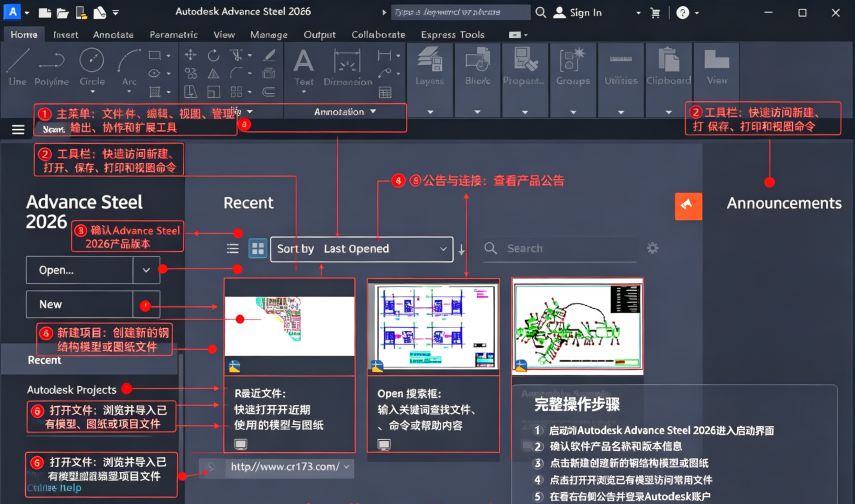Insert a Table from Annotation panel
The width and height of the screenshot is (855, 504).
pos(386,92)
